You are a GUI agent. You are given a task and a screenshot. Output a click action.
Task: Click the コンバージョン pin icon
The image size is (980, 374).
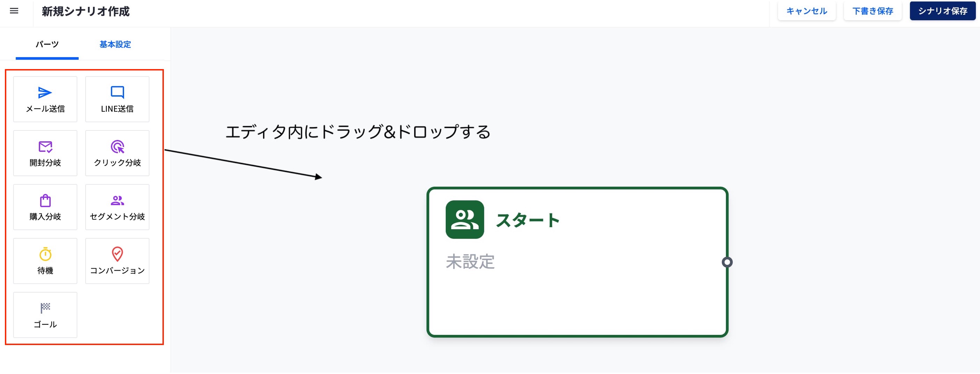(117, 254)
